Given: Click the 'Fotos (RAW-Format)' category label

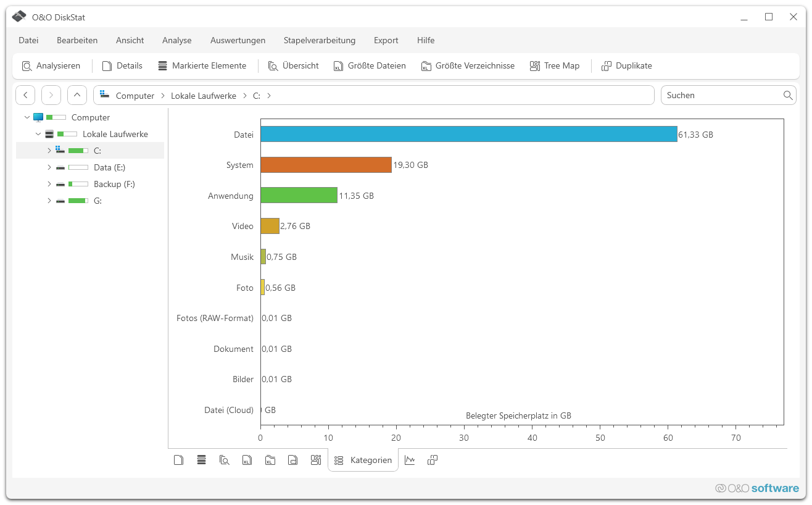Looking at the screenshot, I should point(215,318).
